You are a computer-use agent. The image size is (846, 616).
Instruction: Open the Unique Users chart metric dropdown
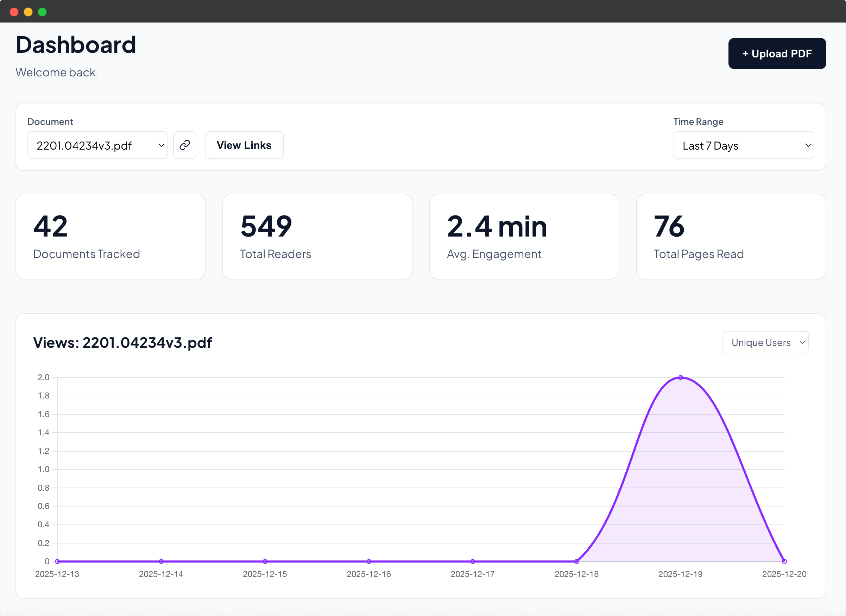pyautogui.click(x=765, y=342)
